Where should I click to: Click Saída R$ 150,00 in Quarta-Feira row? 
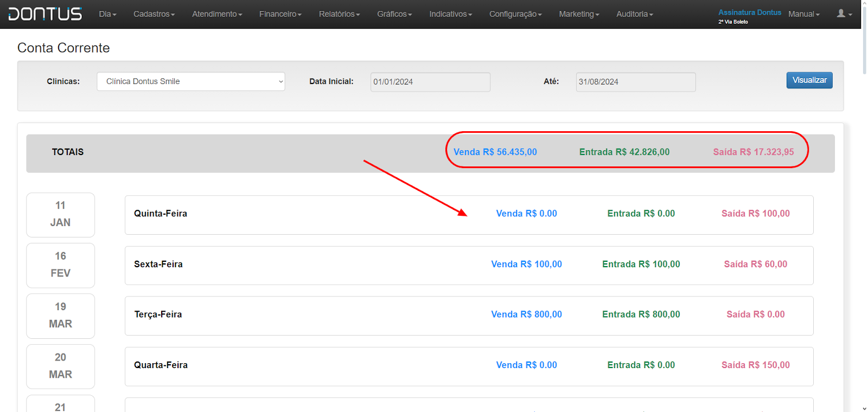click(756, 365)
